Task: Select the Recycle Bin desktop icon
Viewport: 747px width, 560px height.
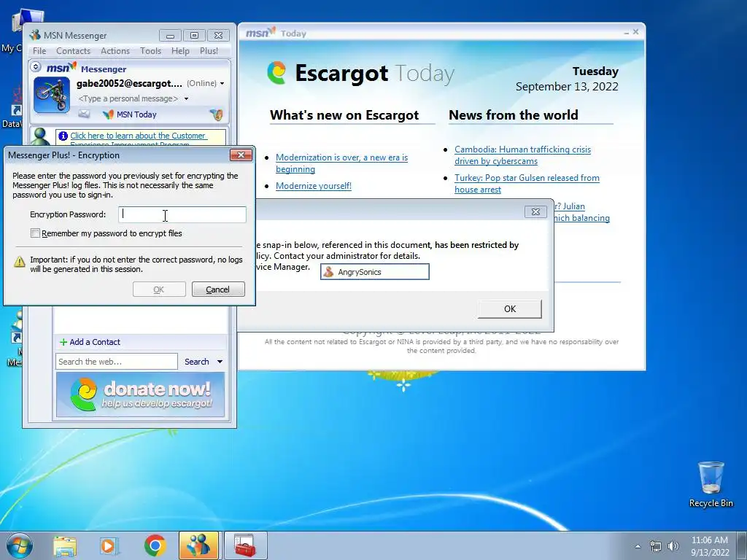Action: pyautogui.click(x=711, y=485)
